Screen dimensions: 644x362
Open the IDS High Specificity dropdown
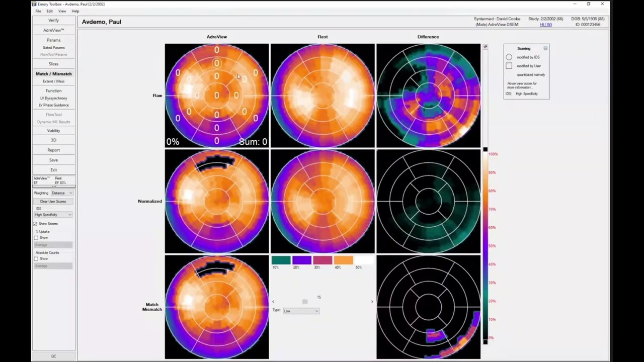(x=53, y=215)
